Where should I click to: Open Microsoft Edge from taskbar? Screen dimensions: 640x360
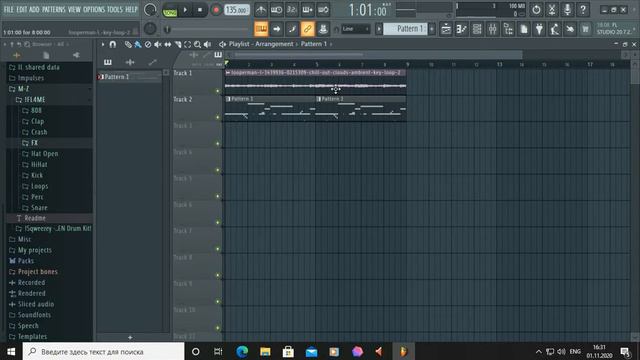tap(242, 351)
